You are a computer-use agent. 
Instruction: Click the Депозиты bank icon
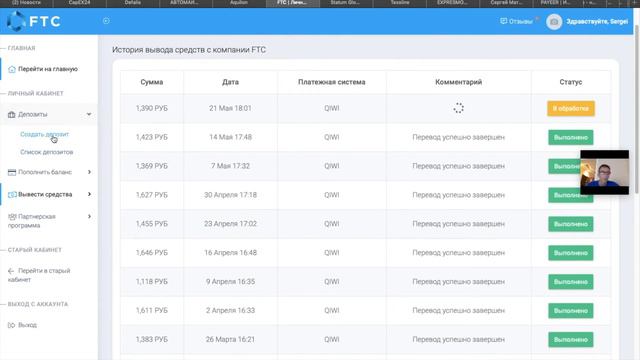(x=12, y=114)
